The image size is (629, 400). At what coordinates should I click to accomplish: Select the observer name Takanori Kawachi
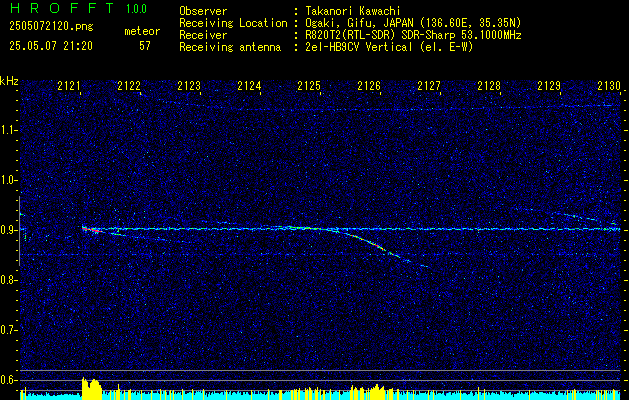point(353,11)
